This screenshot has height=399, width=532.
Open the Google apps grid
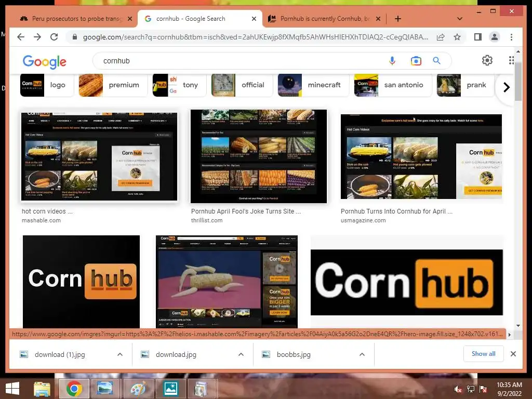point(511,60)
